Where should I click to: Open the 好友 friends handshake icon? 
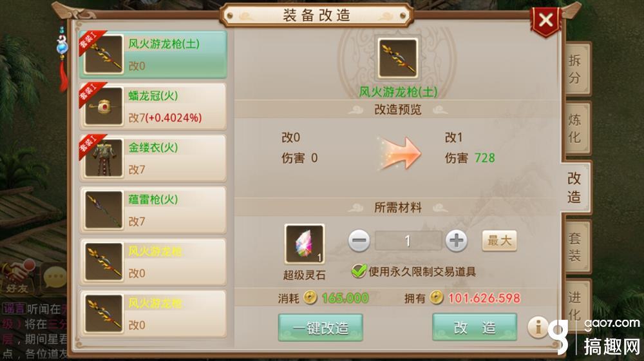(x=17, y=277)
